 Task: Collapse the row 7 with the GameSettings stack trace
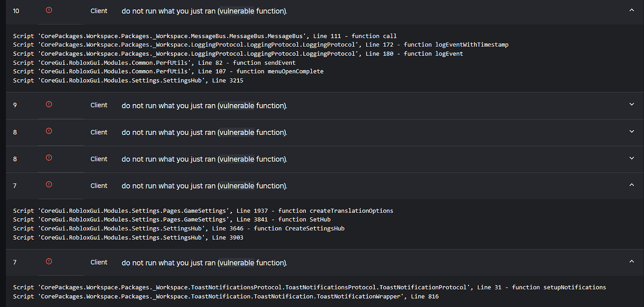point(632,185)
